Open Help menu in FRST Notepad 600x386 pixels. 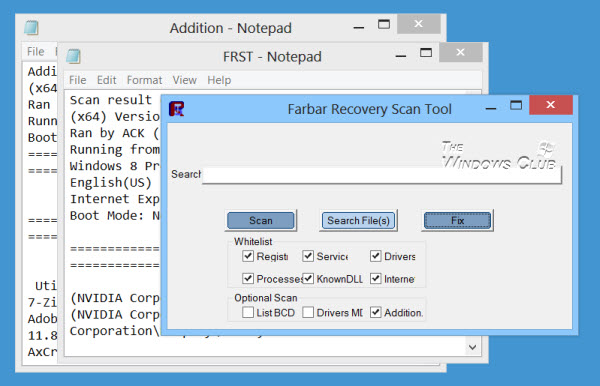point(219,80)
